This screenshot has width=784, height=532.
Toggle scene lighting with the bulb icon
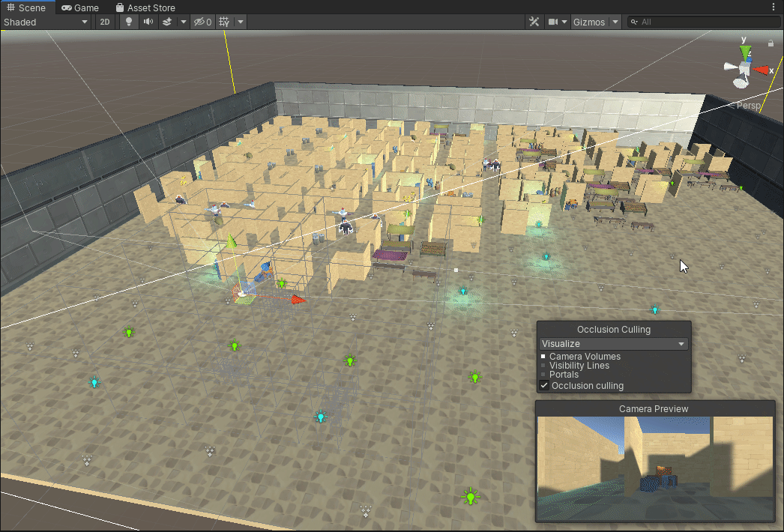pyautogui.click(x=128, y=22)
